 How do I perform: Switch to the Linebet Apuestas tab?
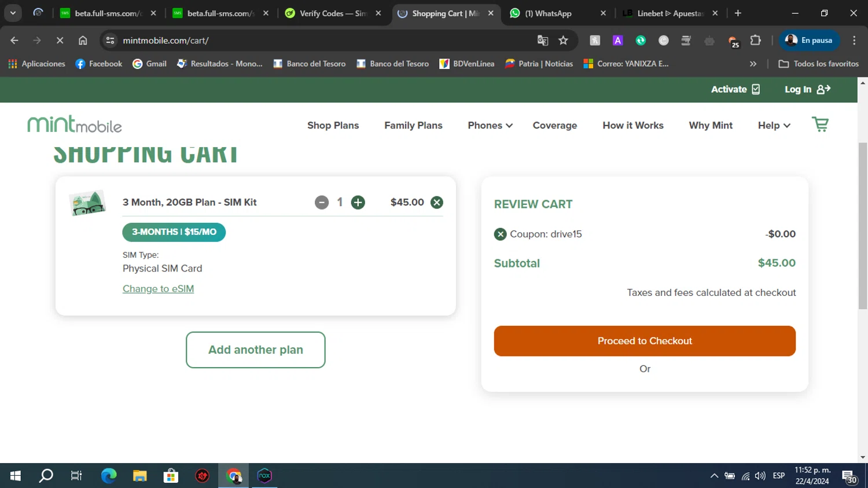(670, 13)
